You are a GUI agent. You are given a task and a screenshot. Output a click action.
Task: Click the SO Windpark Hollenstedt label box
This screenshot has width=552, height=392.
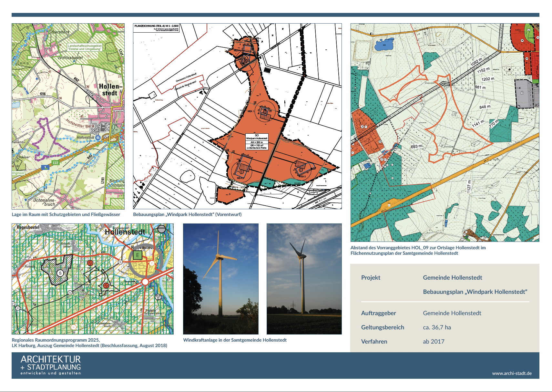tap(257, 142)
